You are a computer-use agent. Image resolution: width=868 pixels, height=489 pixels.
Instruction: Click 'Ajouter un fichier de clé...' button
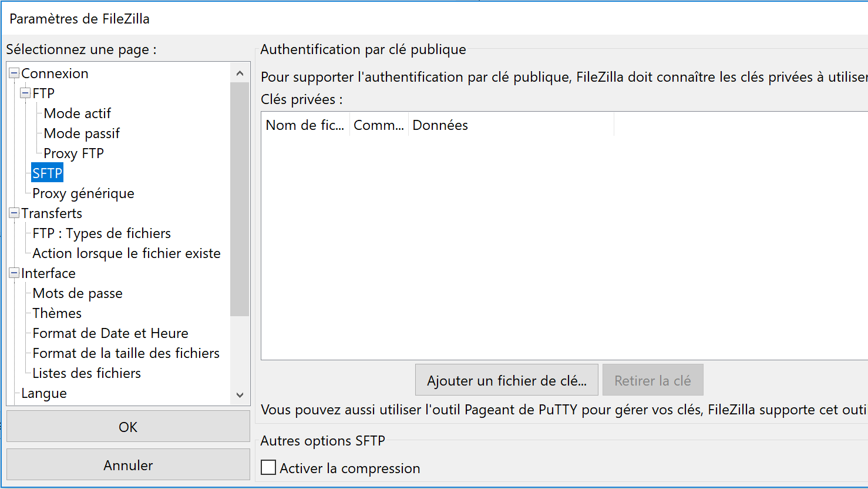tap(506, 380)
